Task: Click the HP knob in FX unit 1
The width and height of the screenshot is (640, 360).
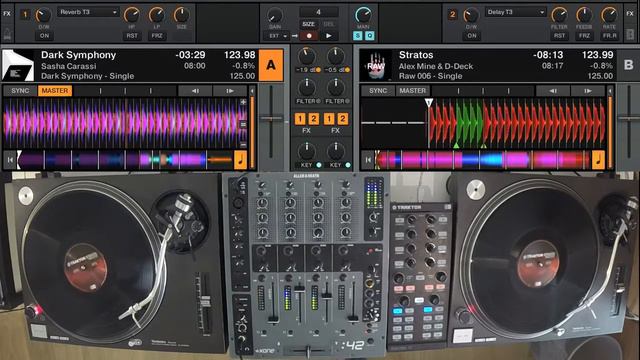Action: [131, 15]
